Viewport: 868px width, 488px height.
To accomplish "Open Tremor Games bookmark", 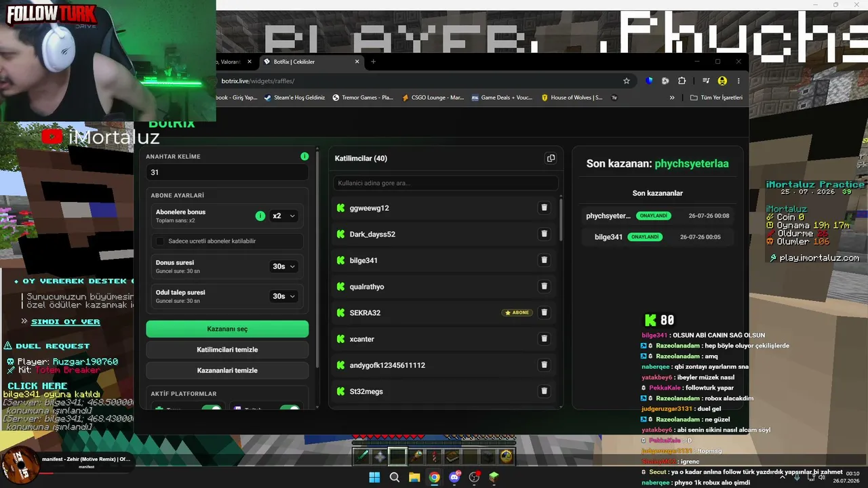I will (x=363, y=98).
